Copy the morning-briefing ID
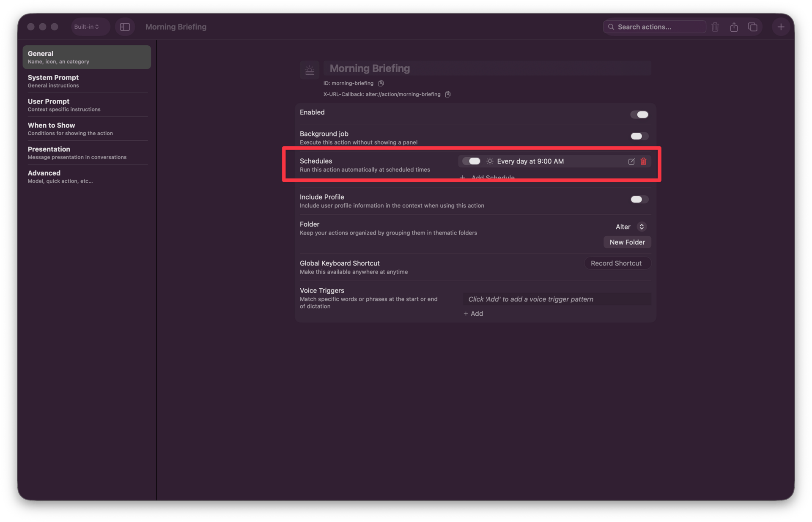This screenshot has width=812, height=522. tap(381, 83)
